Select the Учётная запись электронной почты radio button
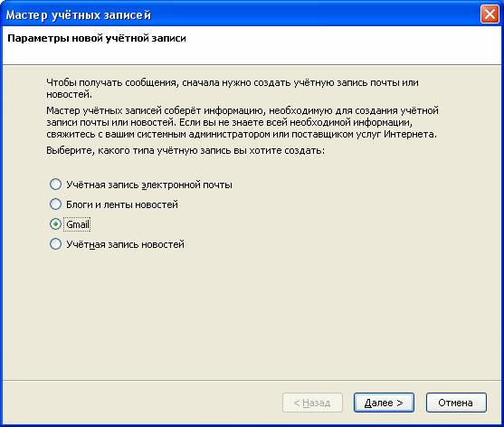Viewport: 504px width, 427px height. (x=55, y=185)
